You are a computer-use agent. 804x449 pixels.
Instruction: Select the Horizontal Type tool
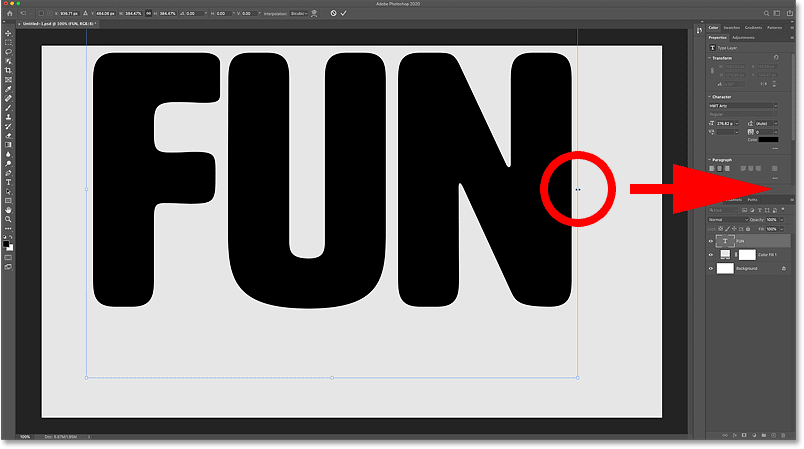(8, 182)
